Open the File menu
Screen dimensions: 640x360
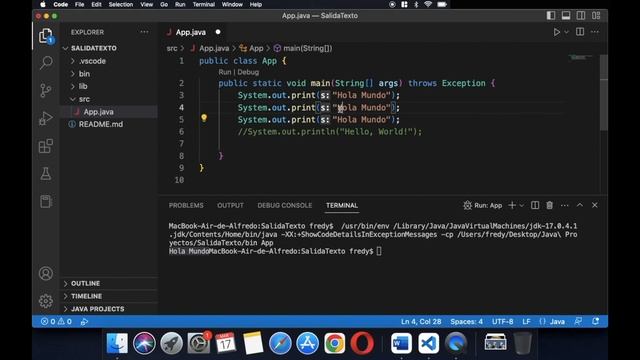pyautogui.click(x=79, y=4)
